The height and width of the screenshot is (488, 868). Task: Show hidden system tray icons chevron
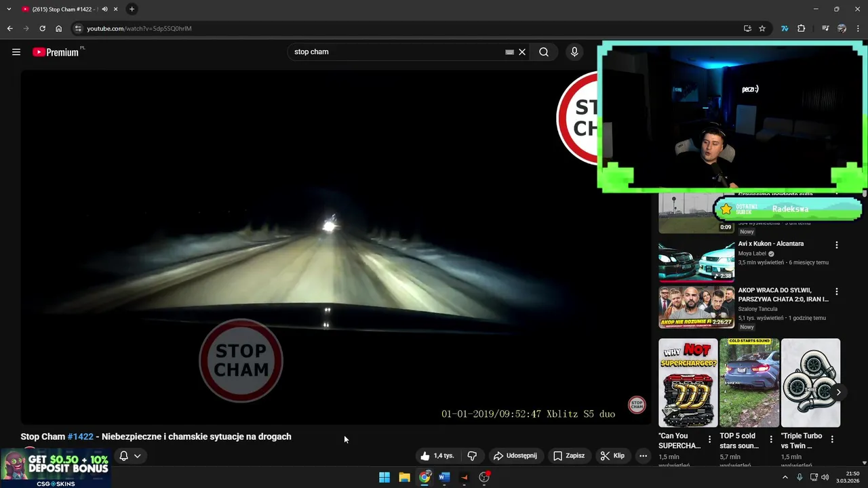[785, 477]
